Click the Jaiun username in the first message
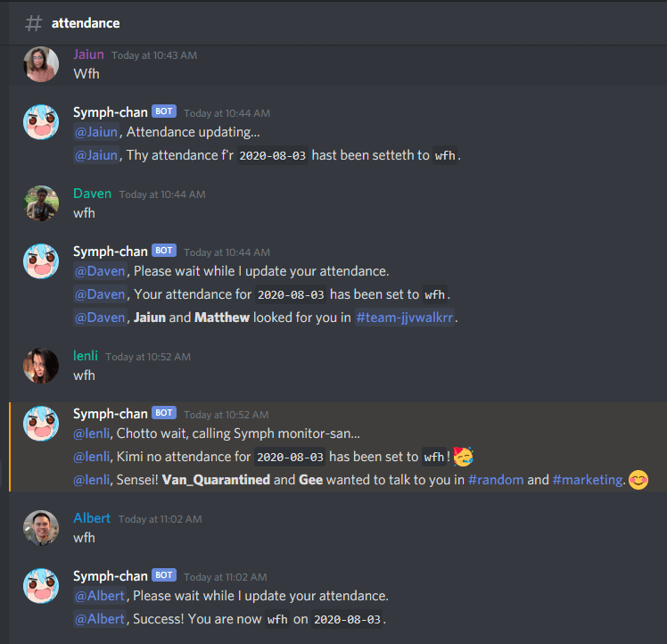The width and height of the screenshot is (667, 644). tap(88, 54)
